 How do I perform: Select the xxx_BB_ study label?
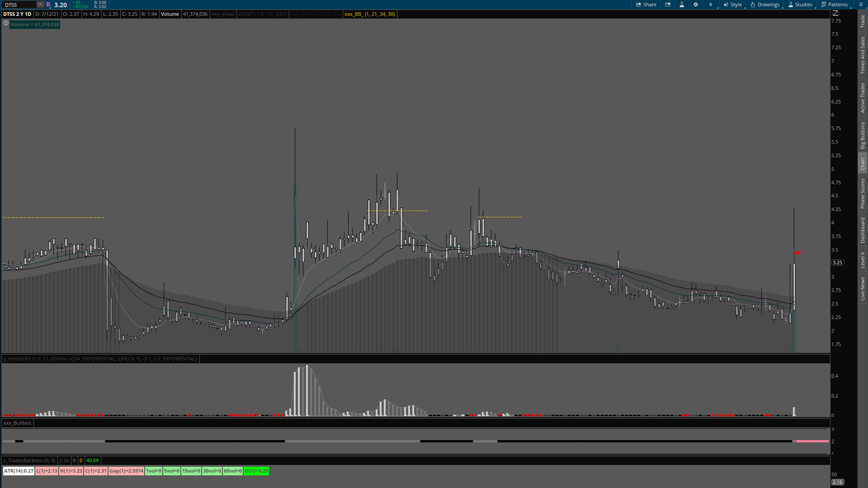coord(369,14)
